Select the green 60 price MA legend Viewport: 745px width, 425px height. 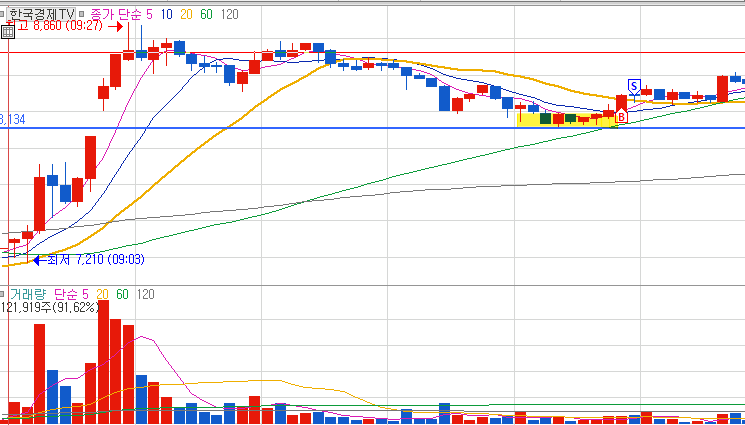206,15
